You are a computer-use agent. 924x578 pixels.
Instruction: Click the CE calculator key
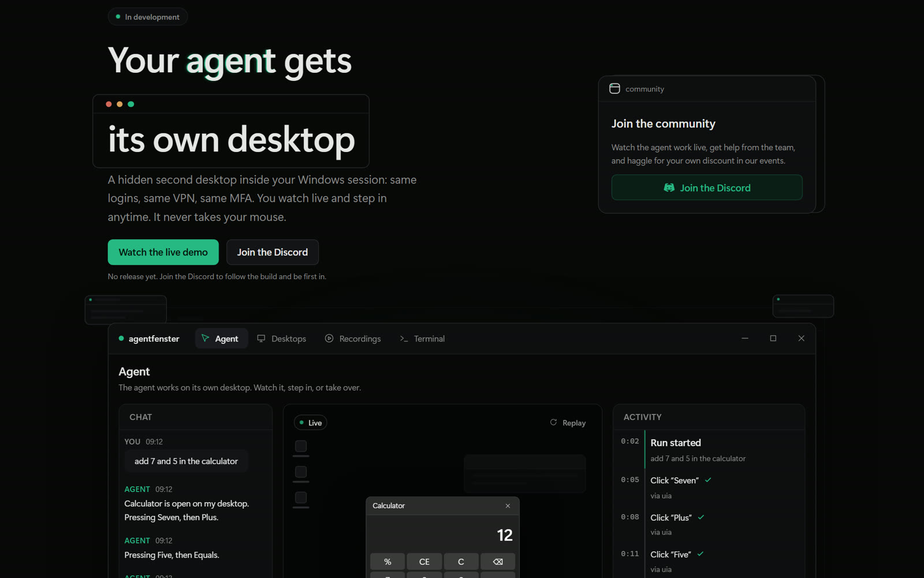[424, 562]
